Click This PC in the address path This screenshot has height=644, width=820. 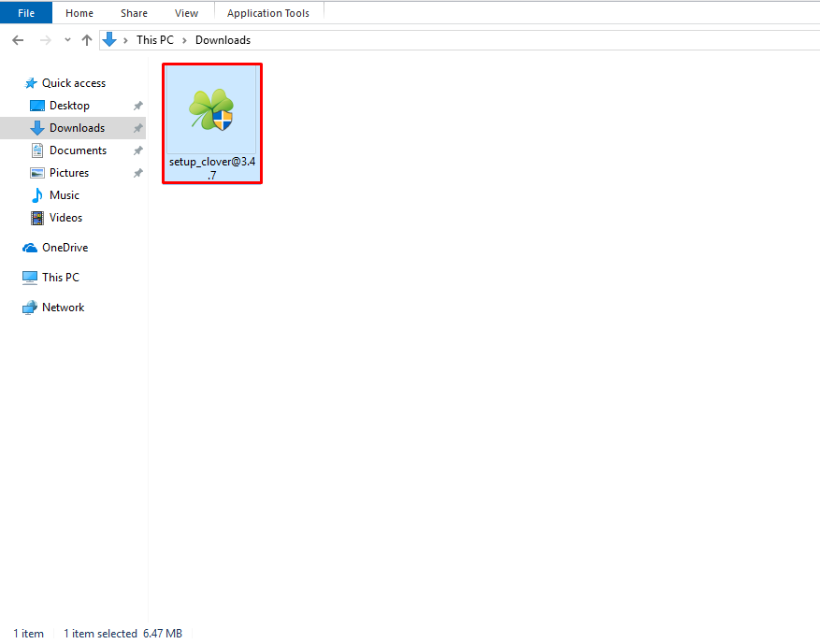tap(155, 40)
